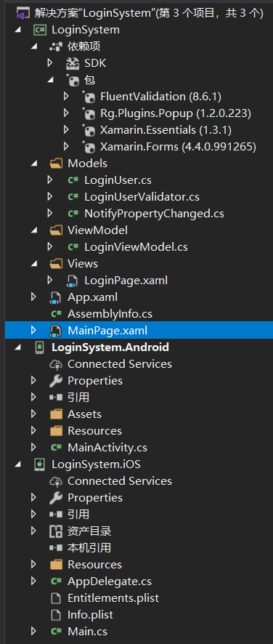The height and width of the screenshot is (644, 273).
Task: Click the iOS Properties wrench icon
Action: (x=56, y=497)
